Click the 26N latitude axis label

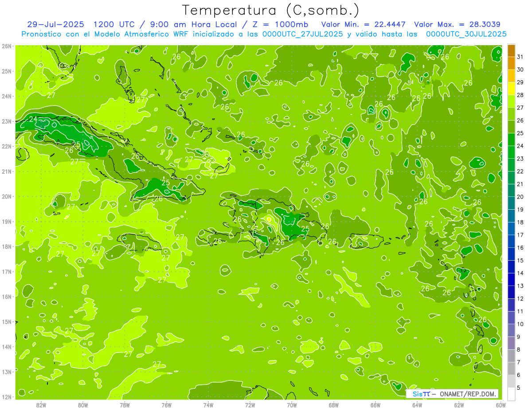point(7,46)
